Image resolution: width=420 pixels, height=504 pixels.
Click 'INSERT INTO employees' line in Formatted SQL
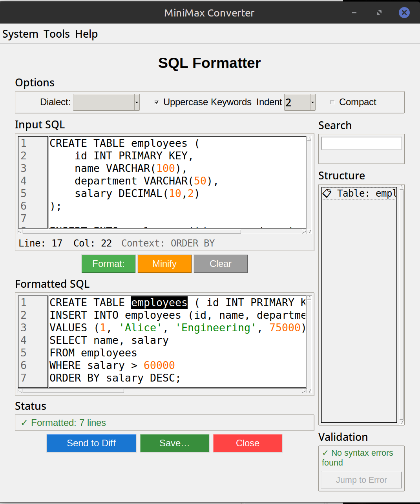click(x=177, y=315)
